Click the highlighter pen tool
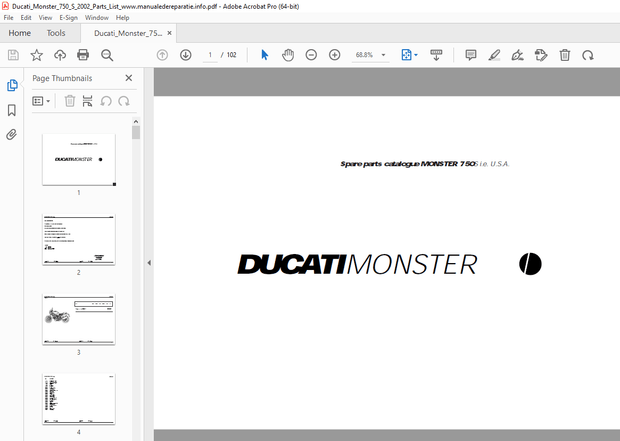 (x=494, y=55)
